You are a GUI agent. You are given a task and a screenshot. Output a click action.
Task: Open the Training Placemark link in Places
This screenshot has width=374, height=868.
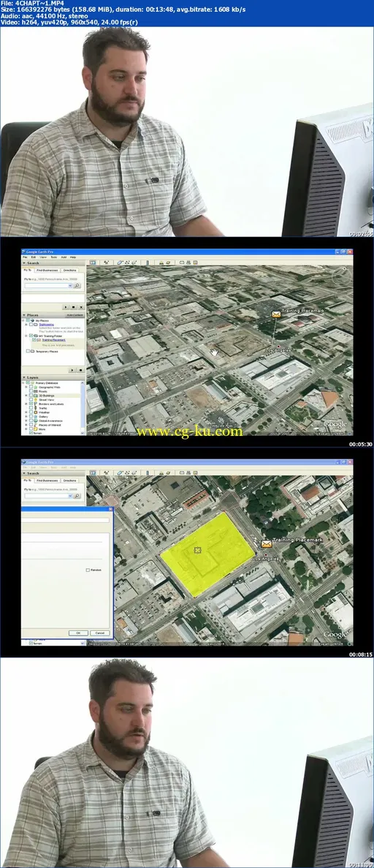tap(53, 340)
